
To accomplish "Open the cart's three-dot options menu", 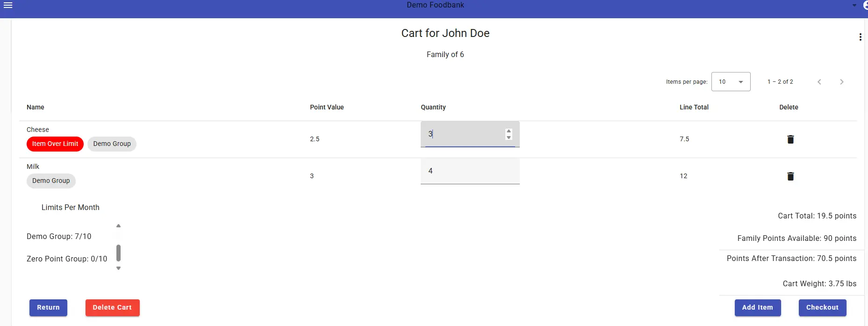I will (860, 37).
